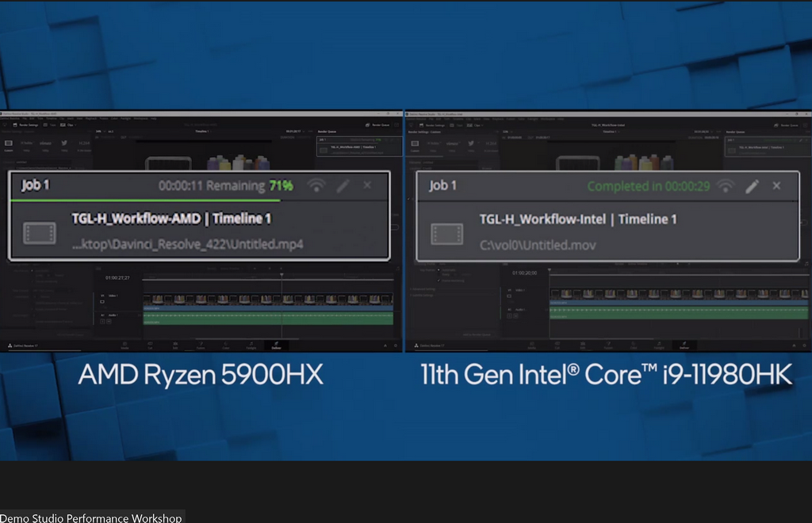Switch to the Color page in the AMD window
The width and height of the screenshot is (812, 523).
(x=226, y=345)
